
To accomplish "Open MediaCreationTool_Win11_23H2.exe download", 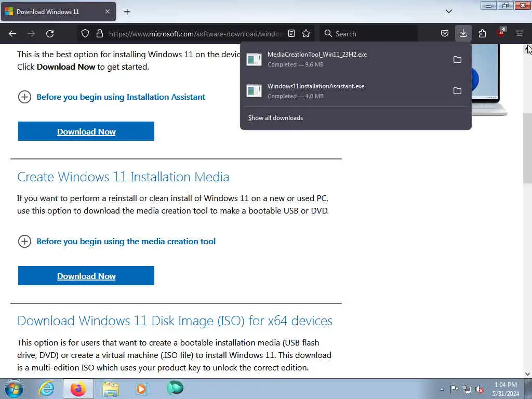I will coord(346,59).
